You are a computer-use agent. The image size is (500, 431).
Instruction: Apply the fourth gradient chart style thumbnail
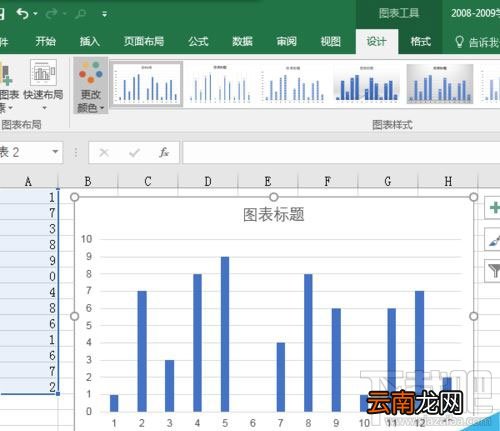[366, 84]
